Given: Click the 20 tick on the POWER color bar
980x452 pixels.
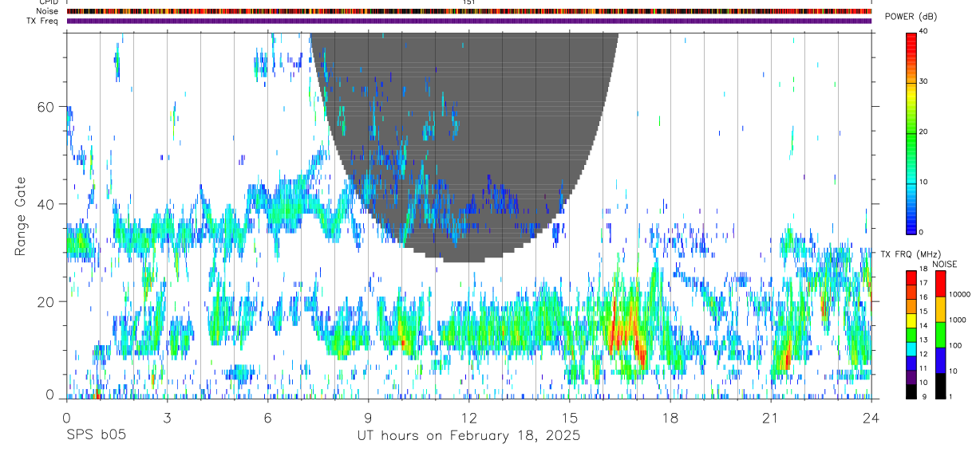Looking at the screenshot, I should pos(923,132).
